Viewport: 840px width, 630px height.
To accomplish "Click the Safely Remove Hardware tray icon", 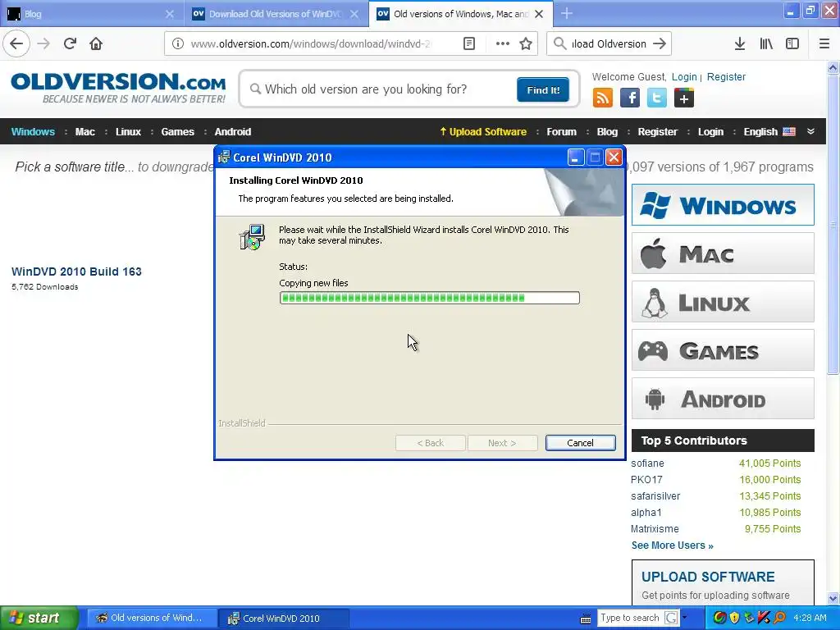I will (749, 618).
